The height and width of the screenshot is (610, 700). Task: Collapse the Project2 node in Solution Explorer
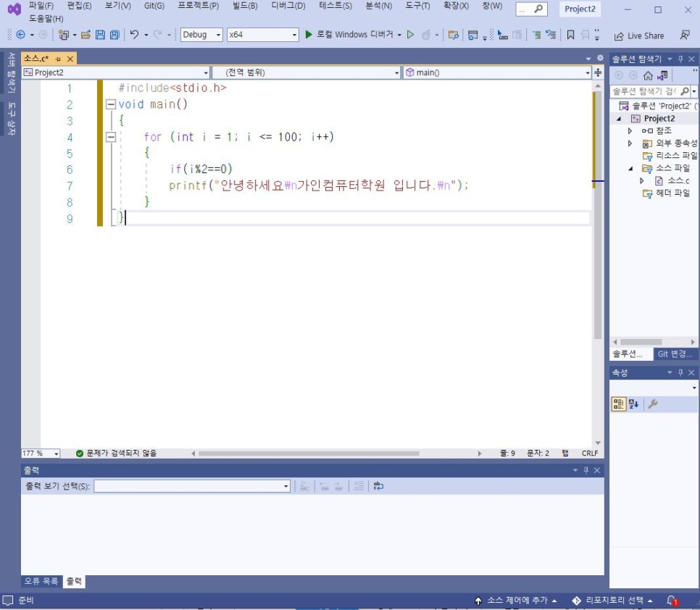tap(619, 119)
